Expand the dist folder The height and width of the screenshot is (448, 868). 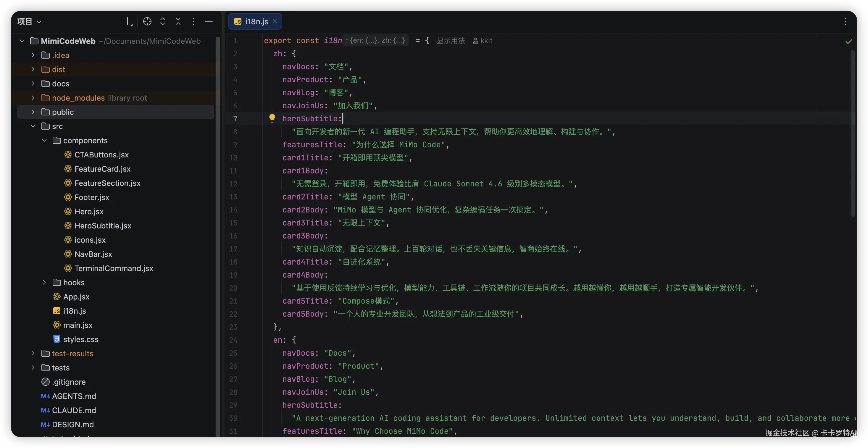click(x=33, y=70)
